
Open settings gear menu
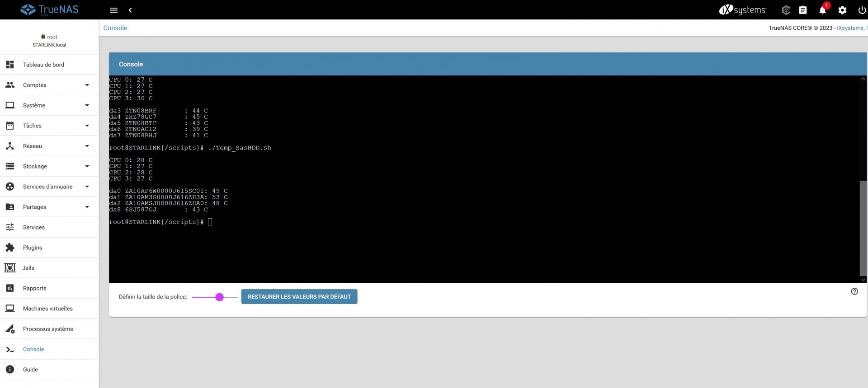pos(842,10)
